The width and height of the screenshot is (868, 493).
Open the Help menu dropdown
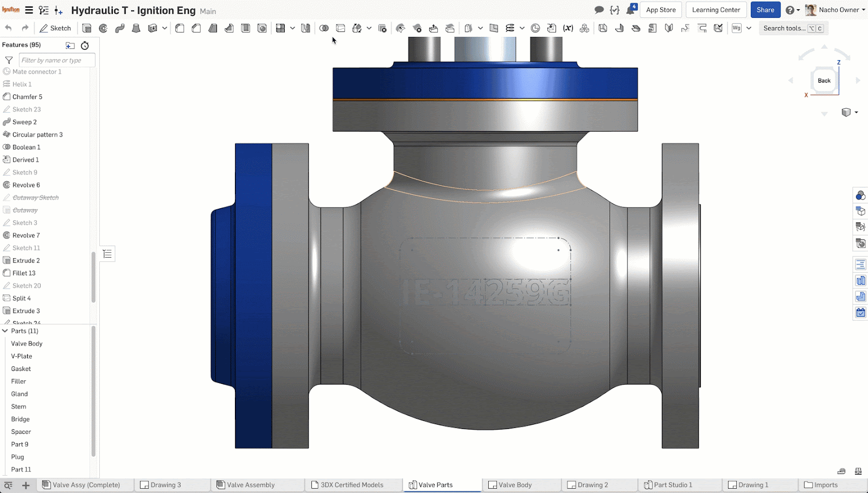tap(793, 10)
